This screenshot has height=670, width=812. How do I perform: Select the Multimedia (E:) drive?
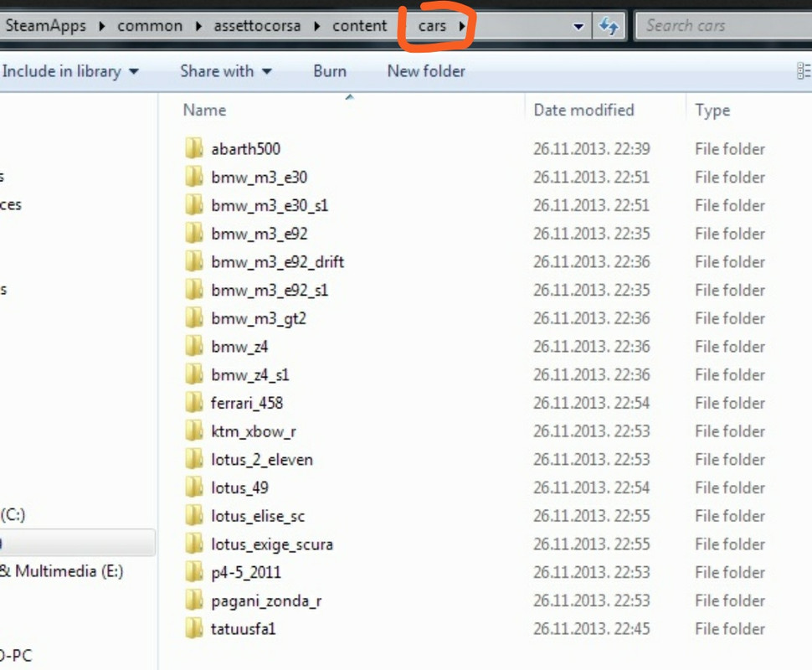[62, 571]
